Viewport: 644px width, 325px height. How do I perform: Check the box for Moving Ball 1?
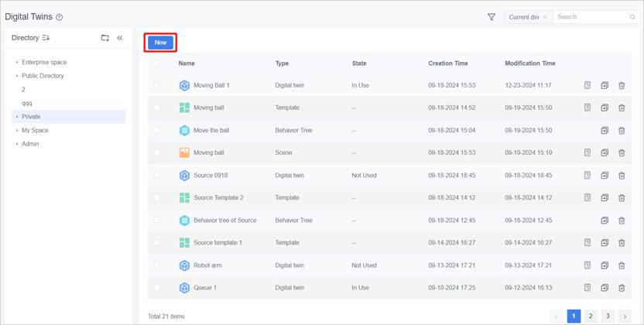157,85
